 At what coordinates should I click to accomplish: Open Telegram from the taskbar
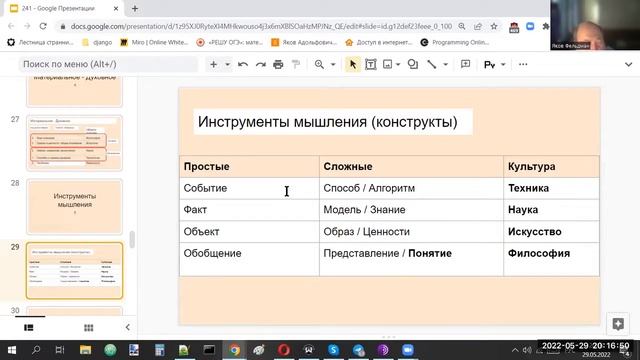(x=358, y=350)
